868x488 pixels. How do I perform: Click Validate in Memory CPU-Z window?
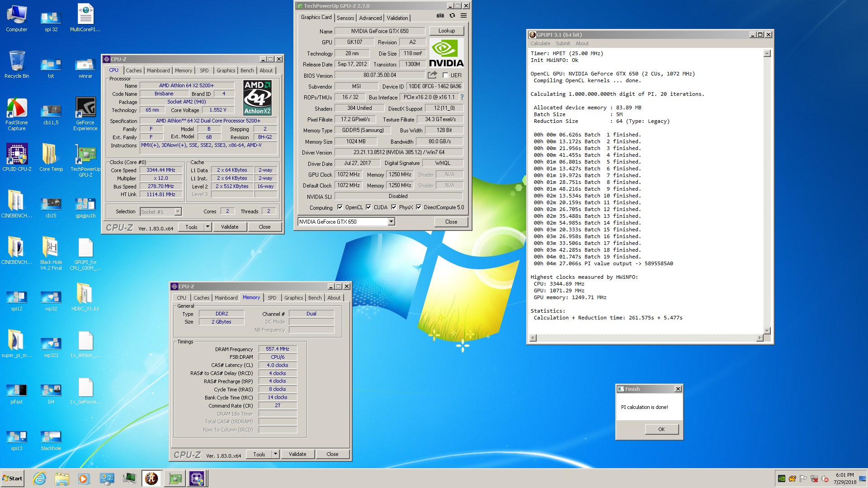(x=297, y=454)
